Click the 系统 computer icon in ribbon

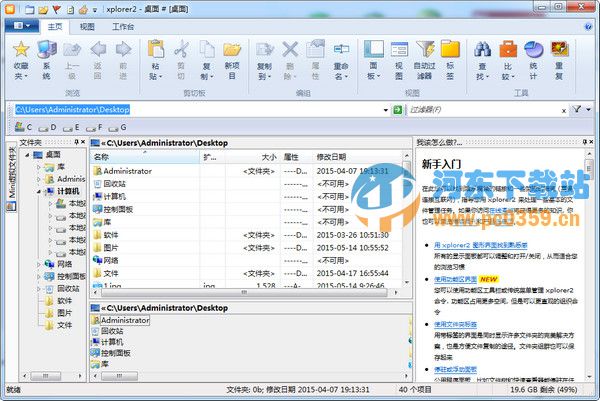(x=47, y=49)
